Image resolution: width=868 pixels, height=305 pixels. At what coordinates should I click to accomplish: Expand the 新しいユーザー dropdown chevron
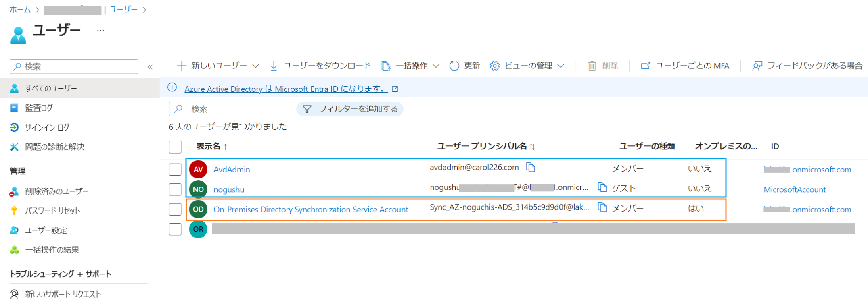tap(255, 66)
